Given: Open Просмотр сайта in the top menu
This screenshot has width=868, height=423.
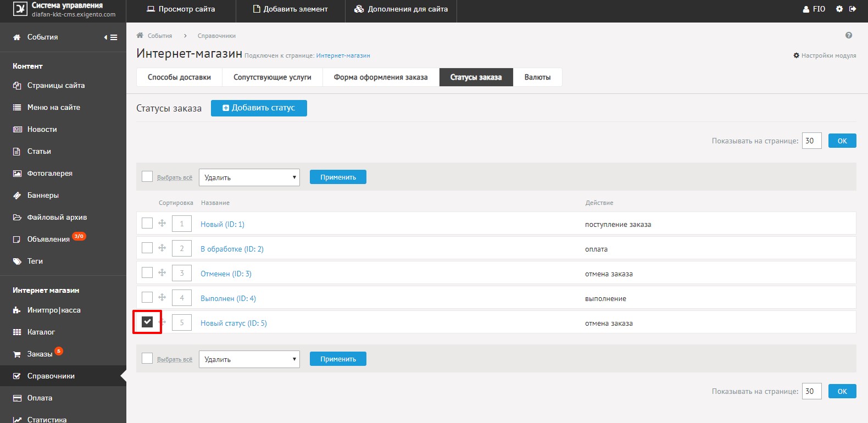Looking at the screenshot, I should 181,9.
